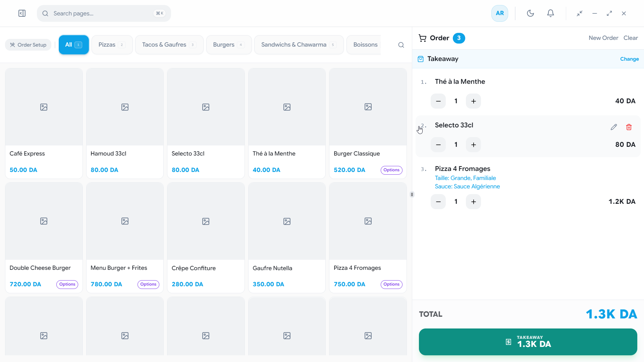This screenshot has height=362, width=644.
Task: Toggle the sidebar panel icon
Action: pos(22,13)
